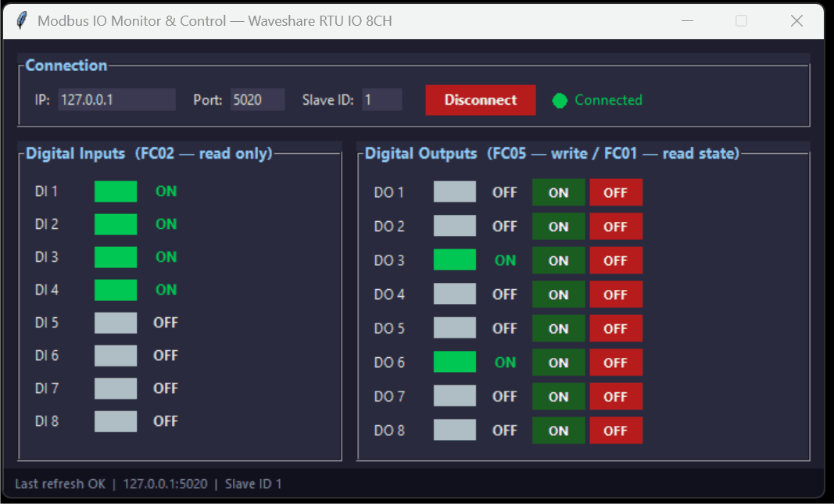Click the 'DO 6' label
The height and width of the screenshot is (504, 834).
click(388, 363)
